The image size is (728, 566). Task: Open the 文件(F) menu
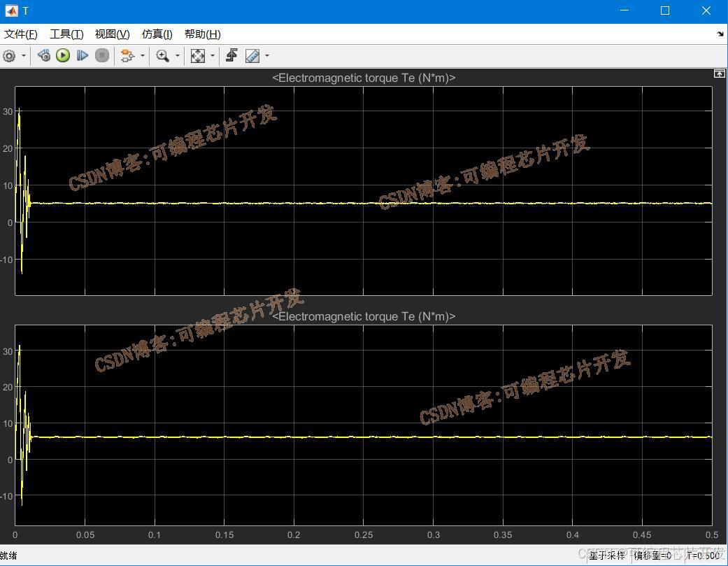(21, 34)
